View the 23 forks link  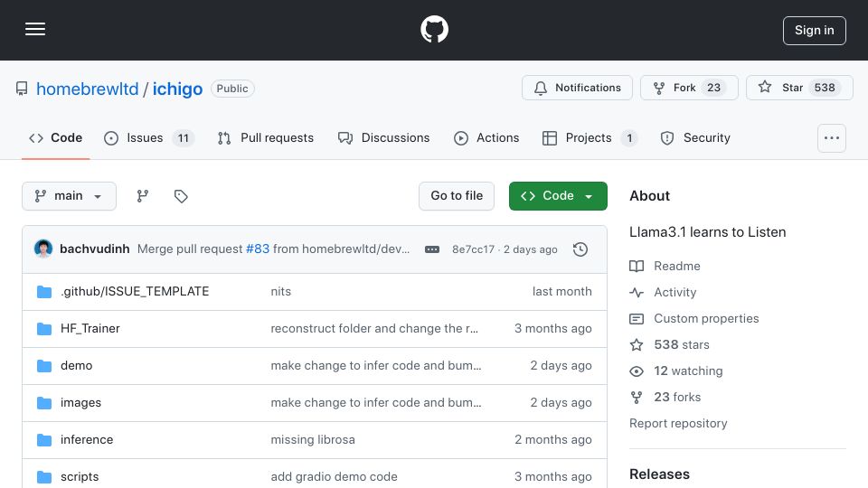[x=665, y=398]
